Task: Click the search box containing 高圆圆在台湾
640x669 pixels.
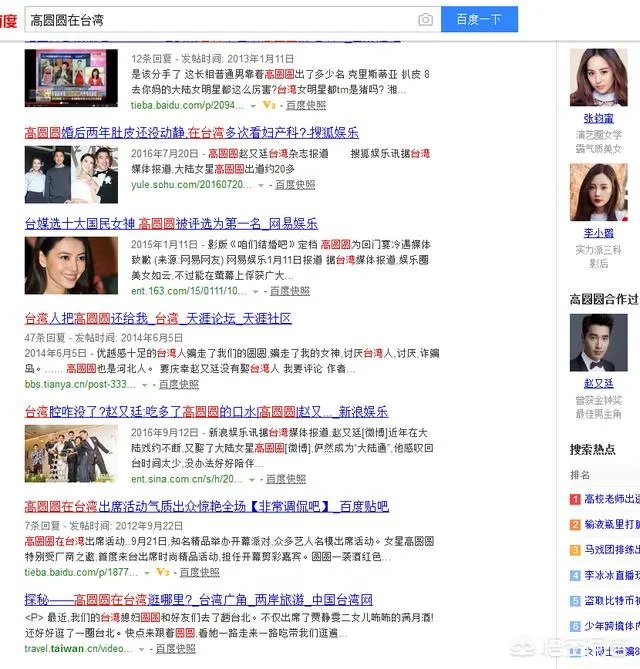Action: tap(233, 20)
